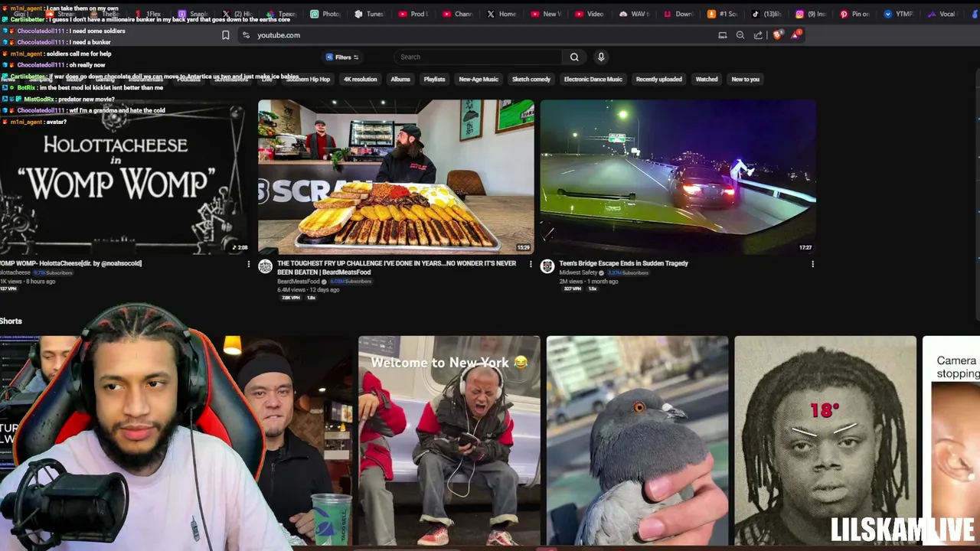Open the Teen's Bridge Escape video thumbnail
Image resolution: width=980 pixels, height=551 pixels.
[678, 177]
